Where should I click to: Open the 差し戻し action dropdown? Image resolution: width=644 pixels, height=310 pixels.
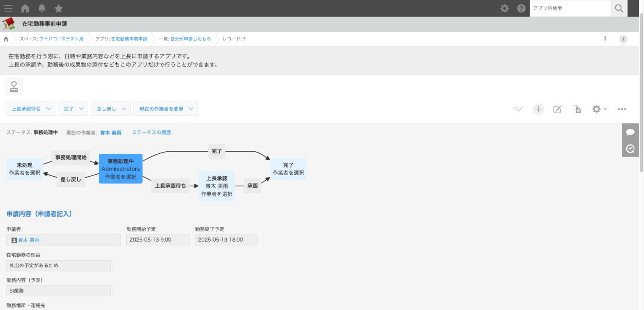point(111,109)
